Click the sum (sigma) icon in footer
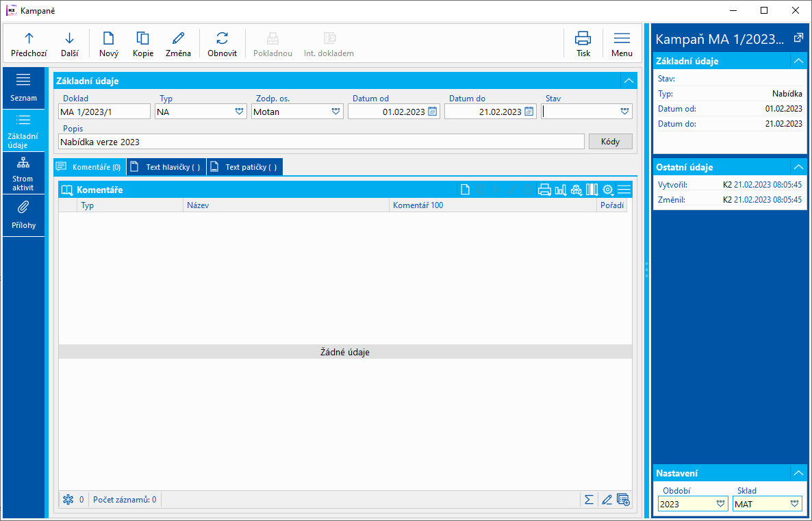Viewport: 812px width, 521px height. (589, 500)
